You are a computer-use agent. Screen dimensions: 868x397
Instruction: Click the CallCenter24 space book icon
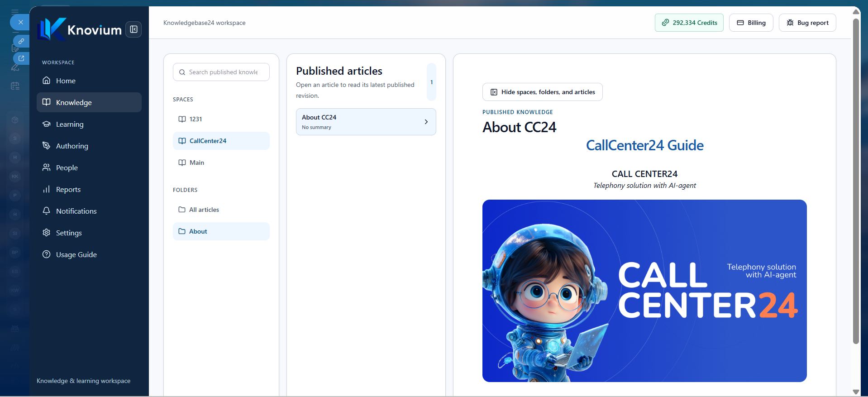coord(182,141)
